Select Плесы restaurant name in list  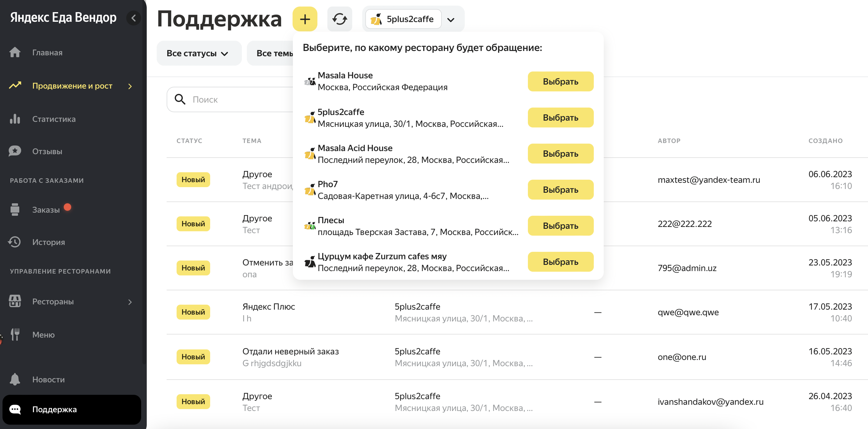331,220
